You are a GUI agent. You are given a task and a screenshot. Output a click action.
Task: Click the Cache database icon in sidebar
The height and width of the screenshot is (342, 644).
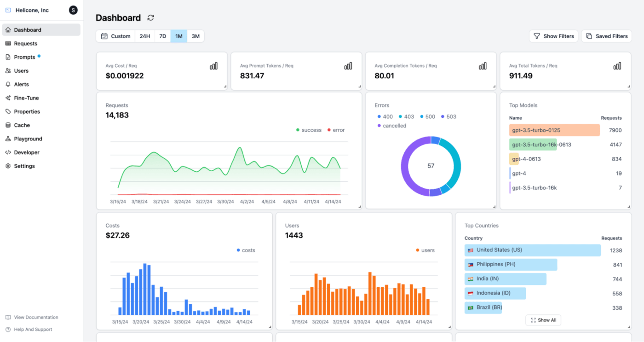pos(8,125)
